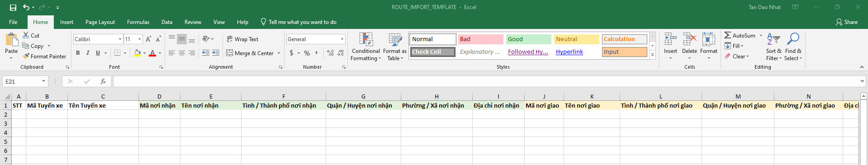Open Find & Select menu
Screen dimensions: 868x165
(x=793, y=47)
